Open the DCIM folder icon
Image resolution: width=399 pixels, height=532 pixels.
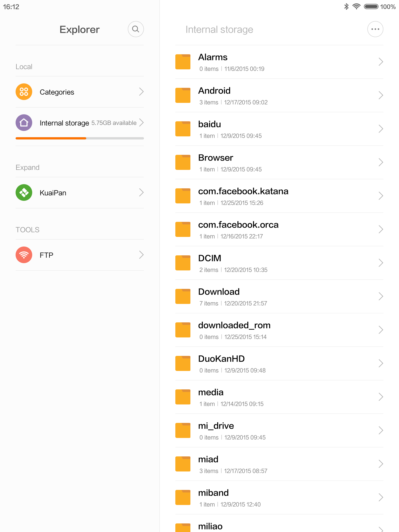click(183, 263)
